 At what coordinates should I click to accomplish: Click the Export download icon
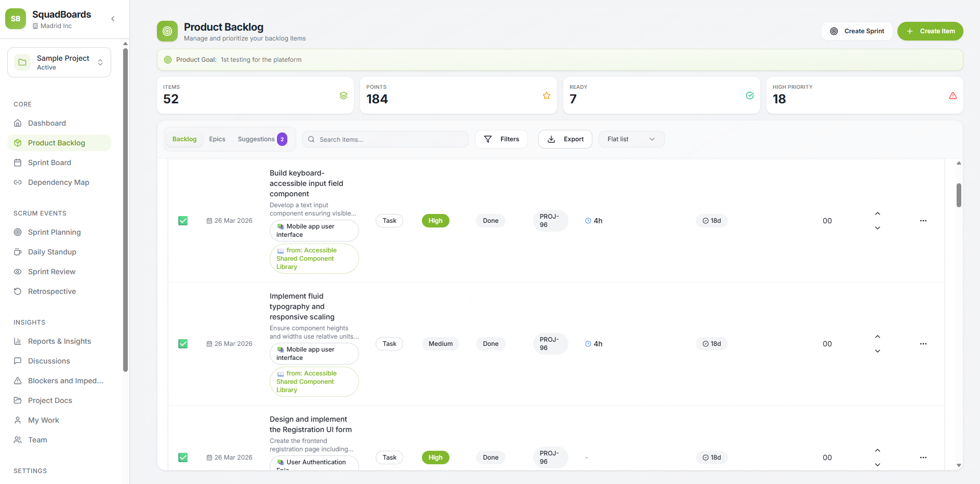[551, 139]
